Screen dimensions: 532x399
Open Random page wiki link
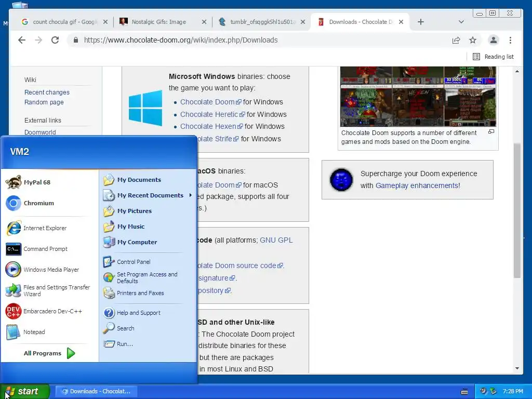(44, 102)
